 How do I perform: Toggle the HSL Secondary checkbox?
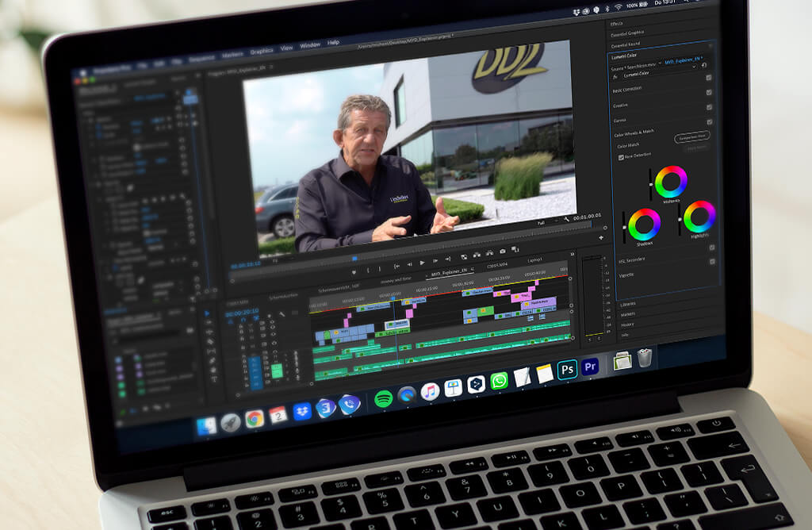(x=712, y=247)
